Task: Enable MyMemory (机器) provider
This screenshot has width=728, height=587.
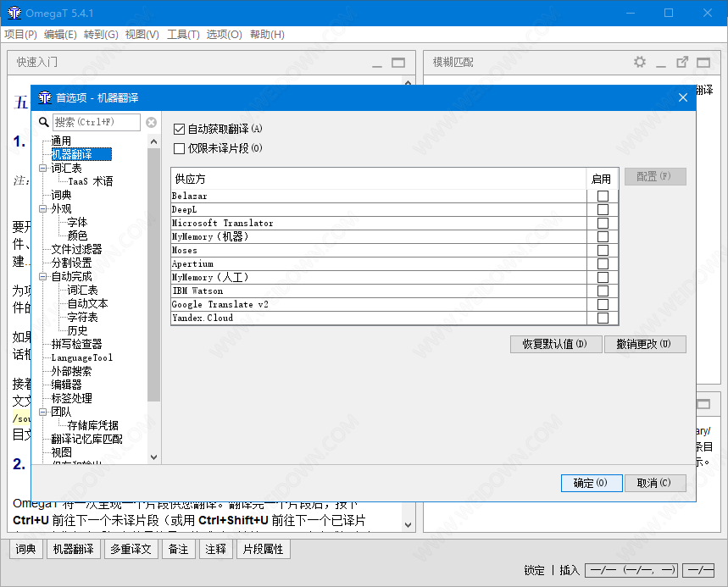Action: tap(603, 236)
